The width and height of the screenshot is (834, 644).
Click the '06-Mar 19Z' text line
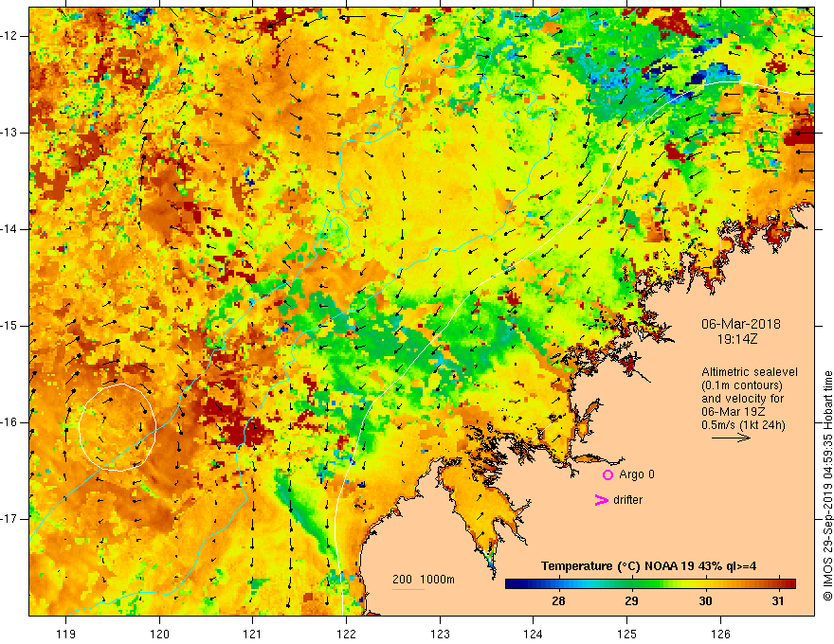tap(733, 412)
